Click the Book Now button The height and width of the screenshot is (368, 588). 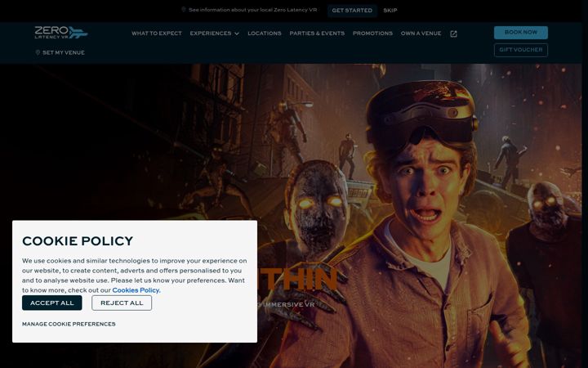(520, 33)
